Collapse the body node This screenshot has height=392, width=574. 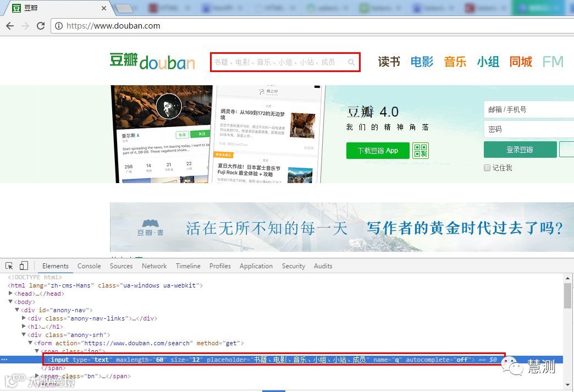[x=10, y=302]
